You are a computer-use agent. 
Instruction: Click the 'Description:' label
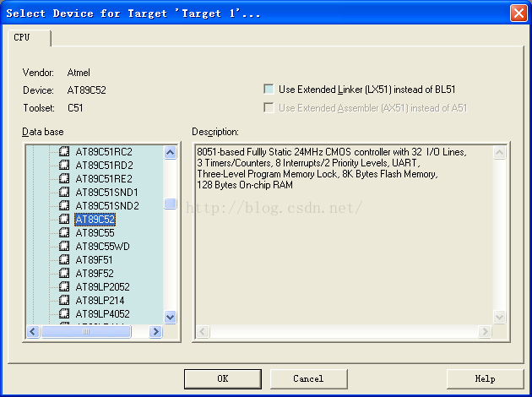click(215, 132)
